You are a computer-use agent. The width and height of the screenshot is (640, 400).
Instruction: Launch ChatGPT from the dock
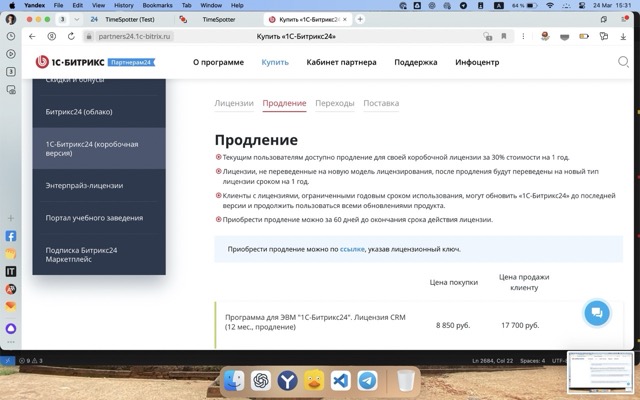tap(261, 380)
